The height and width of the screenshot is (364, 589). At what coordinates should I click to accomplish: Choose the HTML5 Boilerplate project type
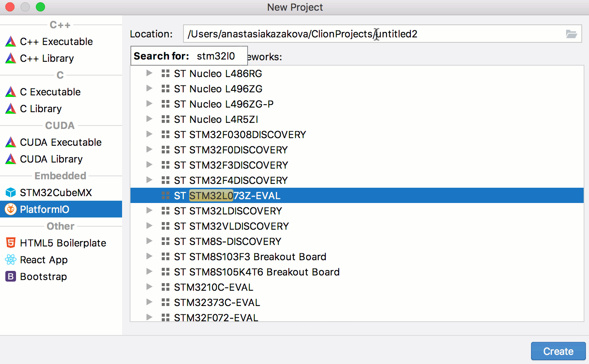(x=61, y=243)
